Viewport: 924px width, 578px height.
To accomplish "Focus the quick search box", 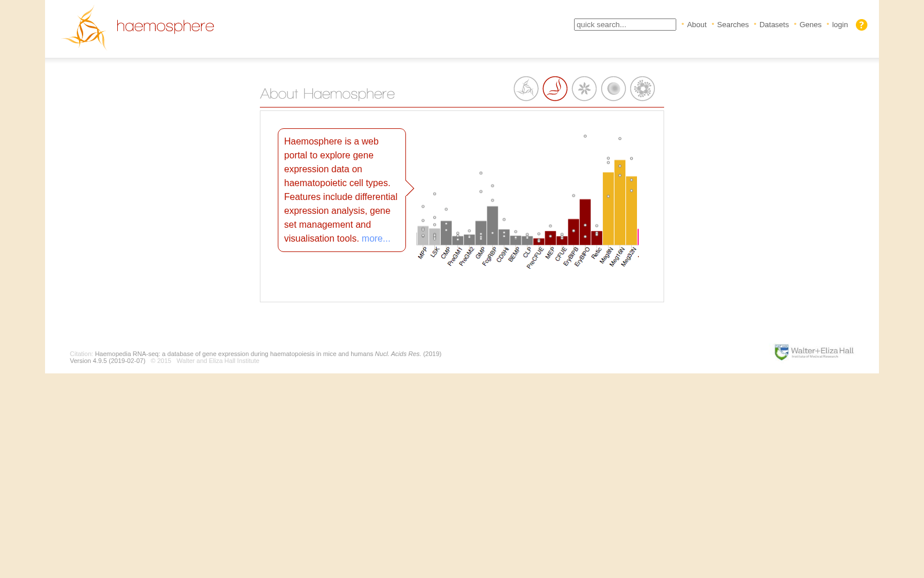I will 625,24.
